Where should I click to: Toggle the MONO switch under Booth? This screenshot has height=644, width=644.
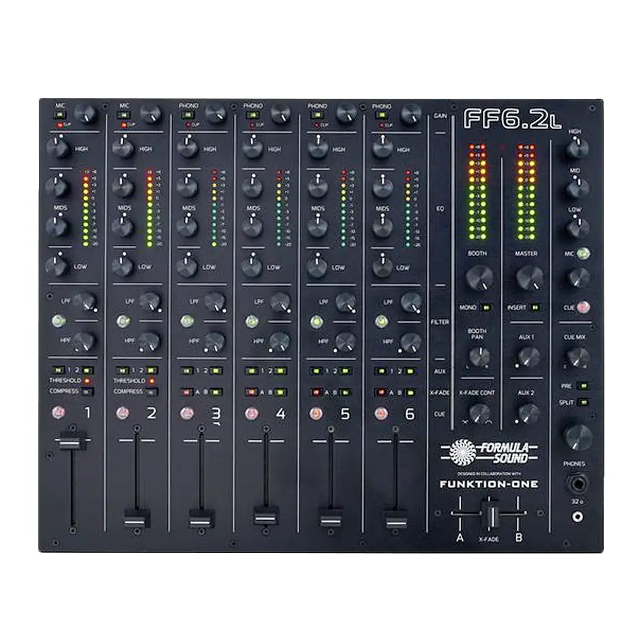[487, 308]
